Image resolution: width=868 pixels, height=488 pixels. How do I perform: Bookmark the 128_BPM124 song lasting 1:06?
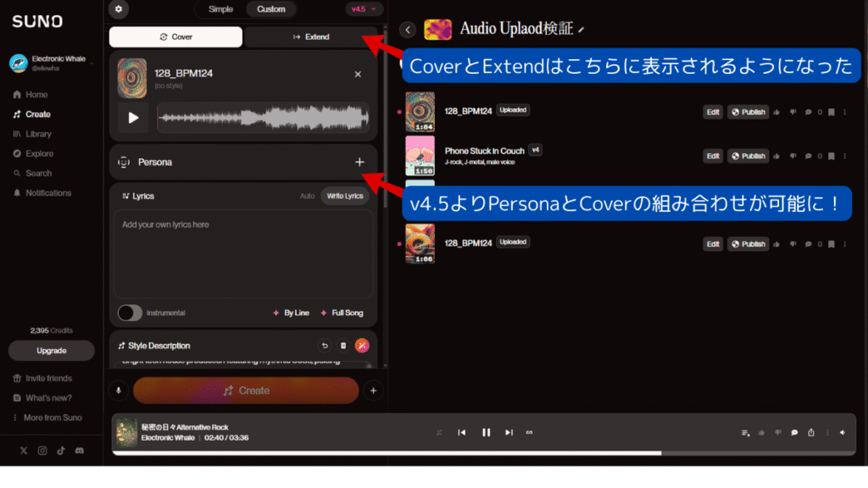(832, 244)
